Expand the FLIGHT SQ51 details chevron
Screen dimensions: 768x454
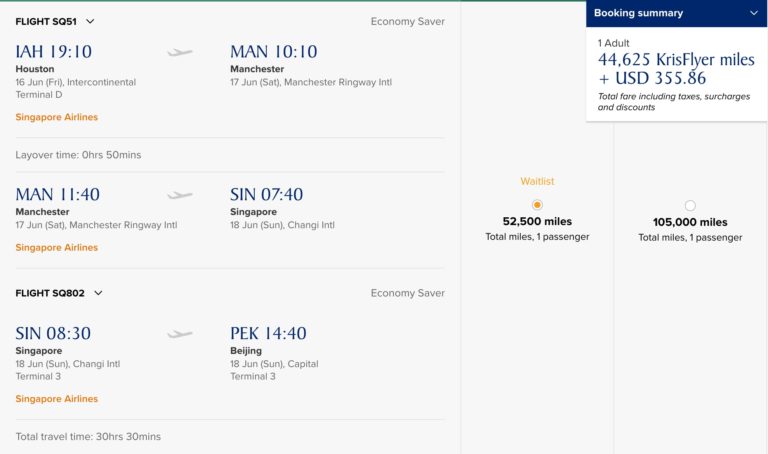pyautogui.click(x=90, y=21)
